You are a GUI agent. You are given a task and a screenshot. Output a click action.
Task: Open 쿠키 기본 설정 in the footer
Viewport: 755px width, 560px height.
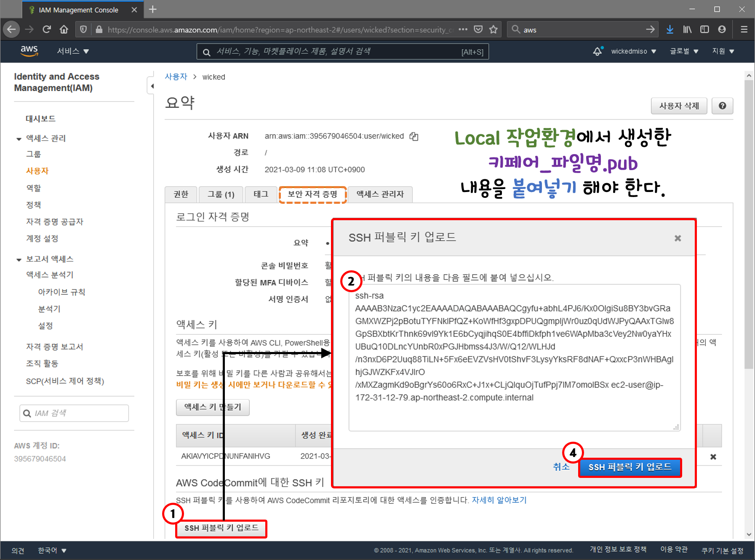pyautogui.click(x=722, y=551)
